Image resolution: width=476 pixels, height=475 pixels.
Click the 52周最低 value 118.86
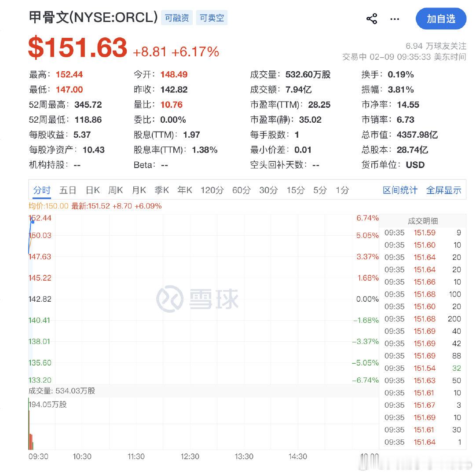pyautogui.click(x=88, y=120)
